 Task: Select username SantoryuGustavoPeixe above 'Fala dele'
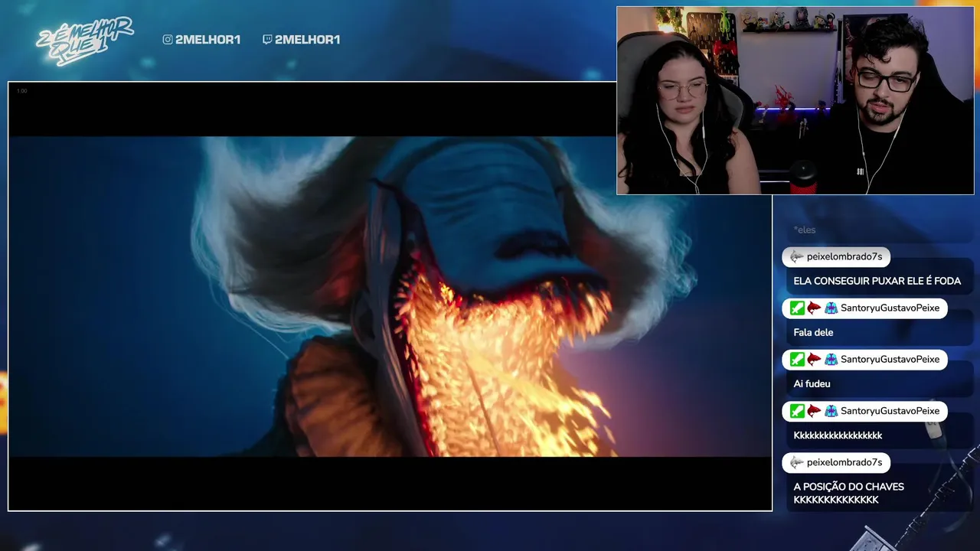[x=890, y=308]
